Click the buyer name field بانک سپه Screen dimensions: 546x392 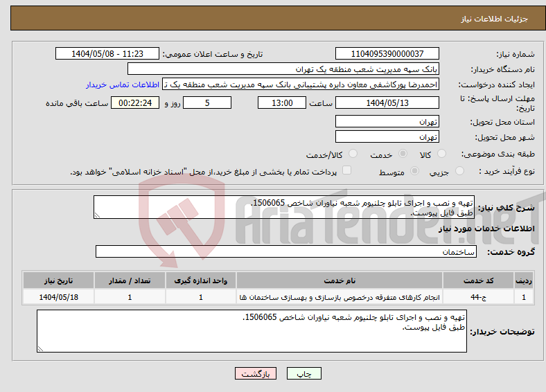[283, 69]
